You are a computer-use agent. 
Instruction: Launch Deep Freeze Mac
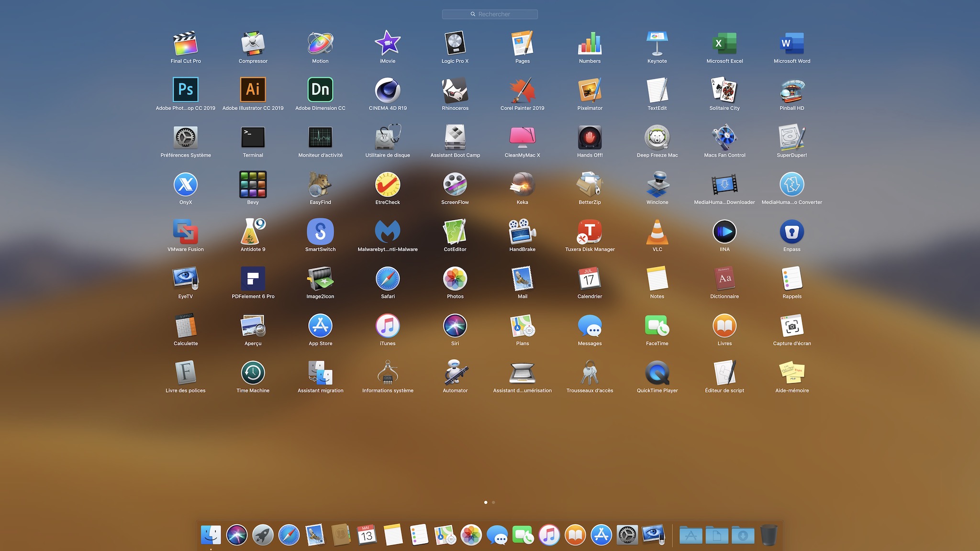(x=657, y=137)
